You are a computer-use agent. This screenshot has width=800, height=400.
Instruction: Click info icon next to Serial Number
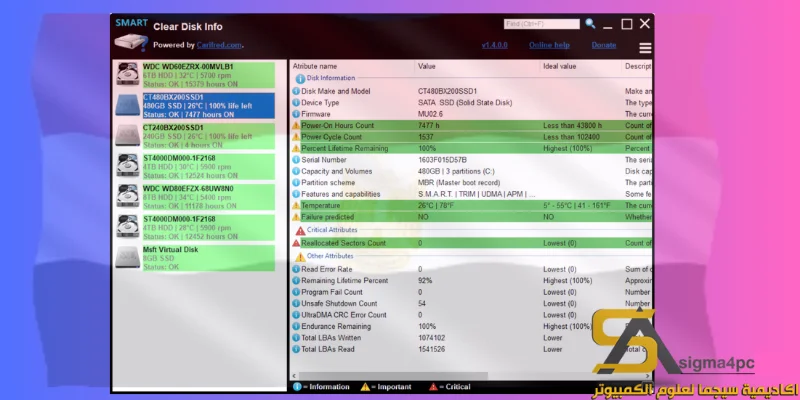coord(296,160)
